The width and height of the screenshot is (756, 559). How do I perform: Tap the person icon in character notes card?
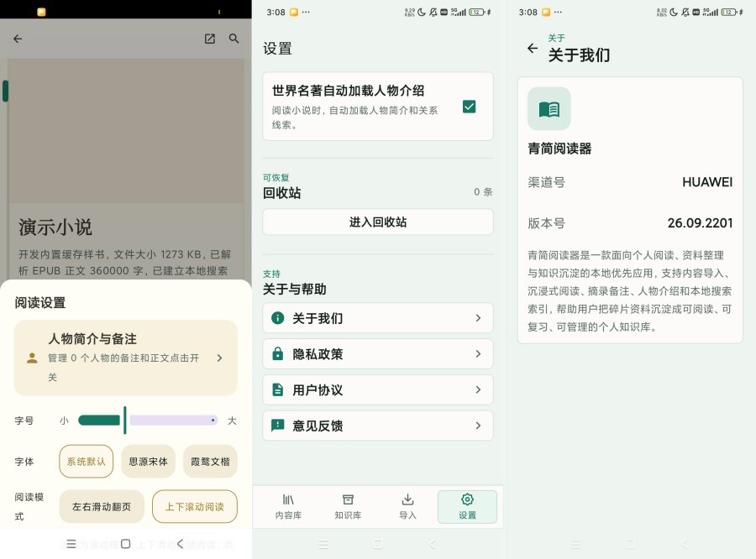(x=32, y=358)
